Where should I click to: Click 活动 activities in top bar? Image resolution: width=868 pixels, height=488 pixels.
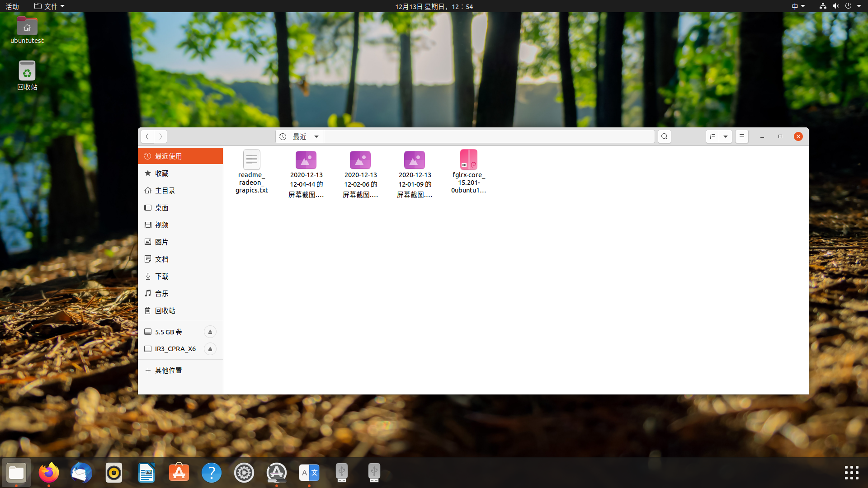(12, 6)
